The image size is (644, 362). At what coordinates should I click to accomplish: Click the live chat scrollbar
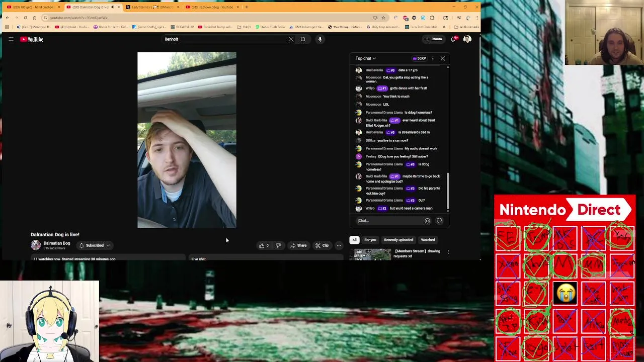(447, 191)
